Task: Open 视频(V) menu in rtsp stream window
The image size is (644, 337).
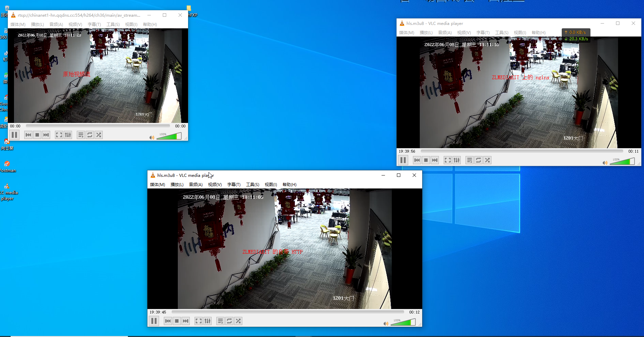Action: (x=75, y=25)
